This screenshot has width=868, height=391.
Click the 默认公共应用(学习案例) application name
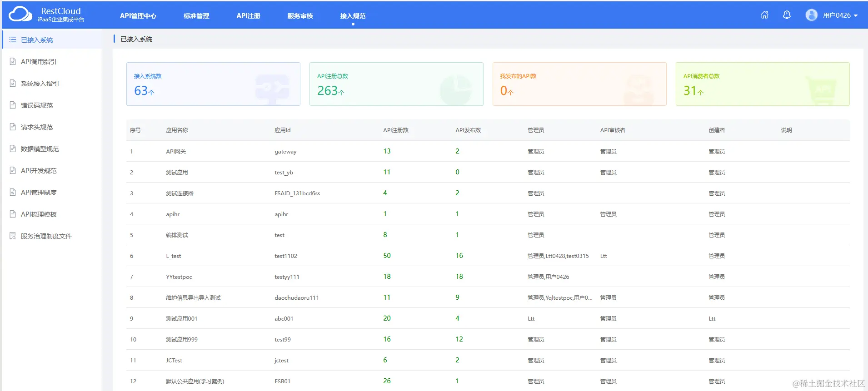195,381
